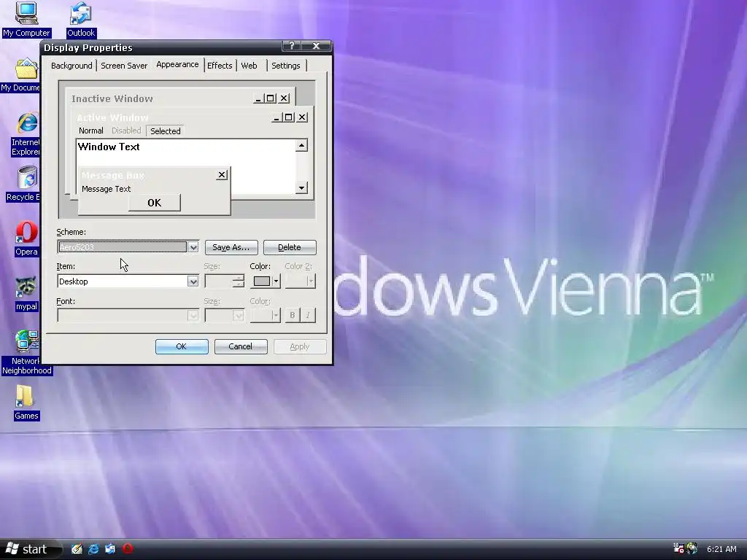Launch Opera from quick launch bar
747x560 pixels.
pyautogui.click(x=127, y=548)
